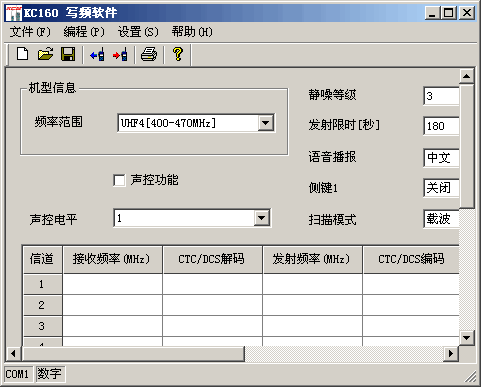This screenshot has height=387, width=481.
Task: Enable the 声控功能 checkbox
Action: 119,180
